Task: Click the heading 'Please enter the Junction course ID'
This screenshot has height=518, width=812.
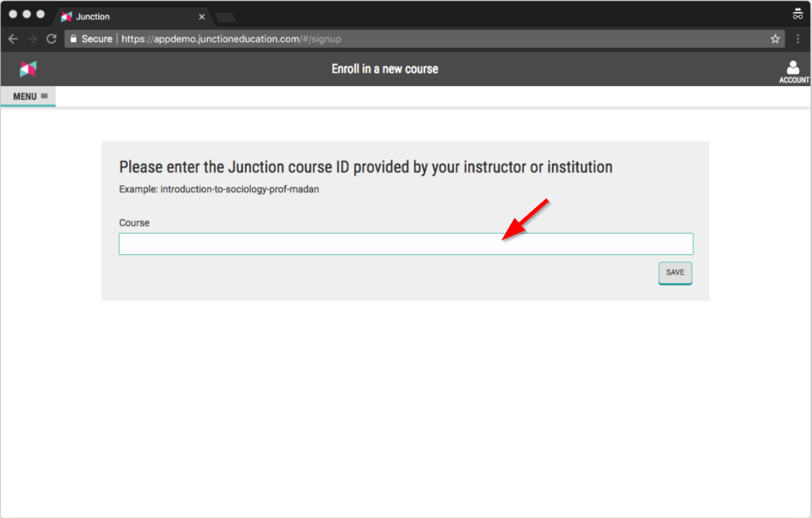Action: (x=366, y=167)
